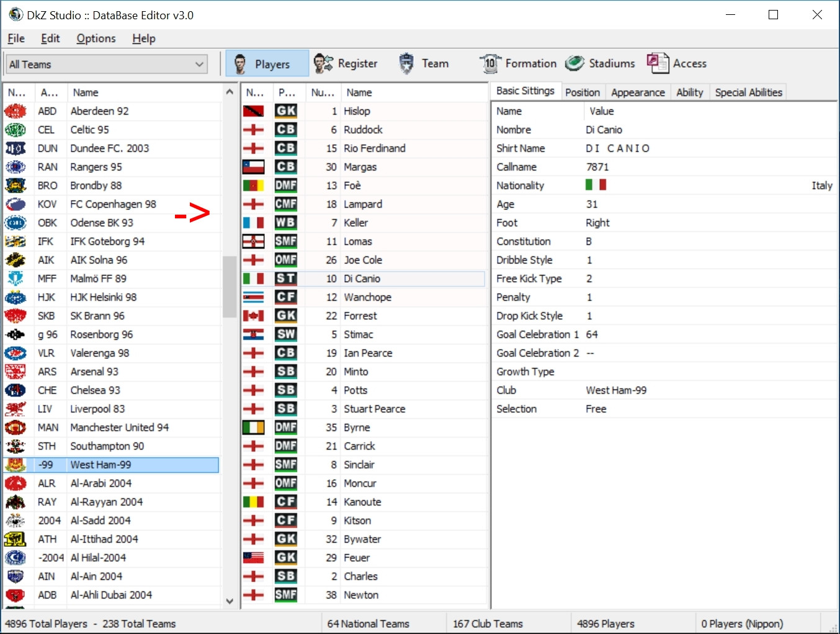Switch to the Position tab
This screenshot has height=634, width=840.
click(x=583, y=92)
